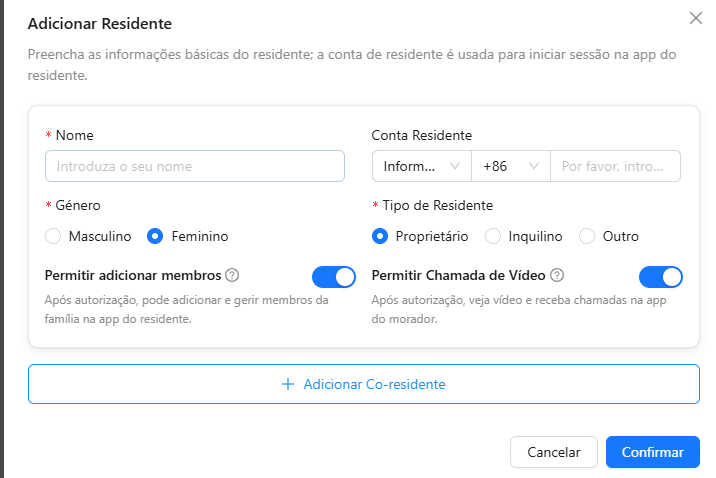Toggle Permitir adicionar membros switch

[334, 277]
